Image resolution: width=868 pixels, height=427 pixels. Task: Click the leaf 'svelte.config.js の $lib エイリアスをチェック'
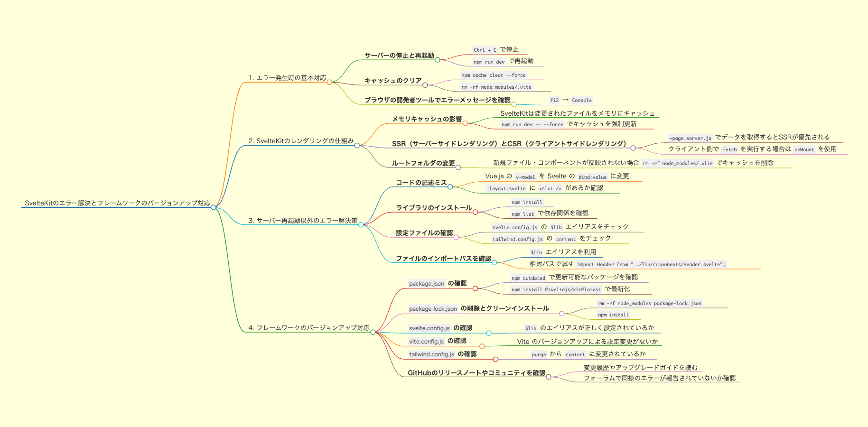(560, 227)
